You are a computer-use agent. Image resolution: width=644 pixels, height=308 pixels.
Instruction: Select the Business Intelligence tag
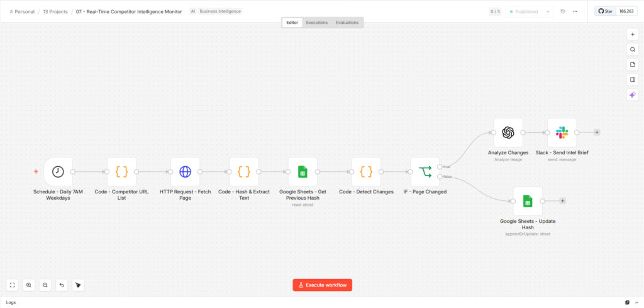[220, 11]
